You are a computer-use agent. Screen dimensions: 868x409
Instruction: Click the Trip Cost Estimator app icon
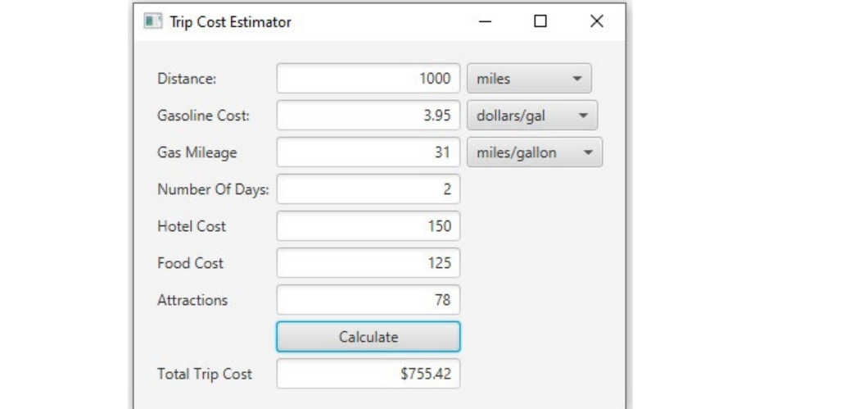coord(153,21)
